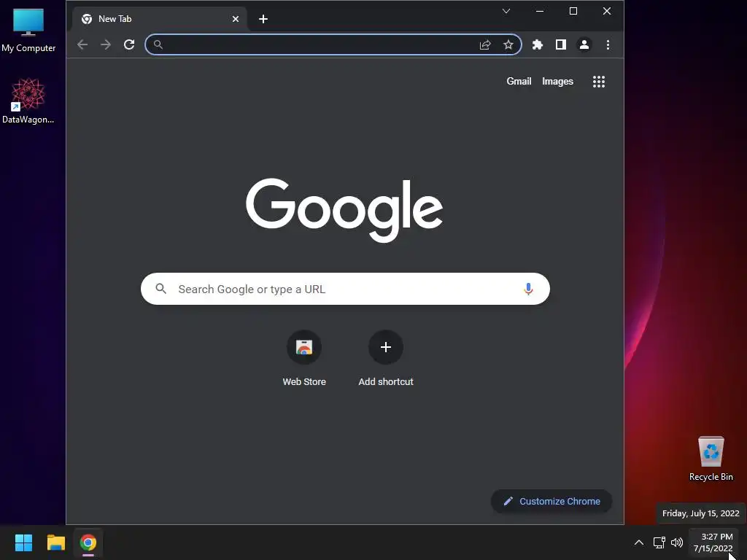Image resolution: width=747 pixels, height=560 pixels.
Task: Open the tab search dropdown arrow
Action: [x=506, y=11]
